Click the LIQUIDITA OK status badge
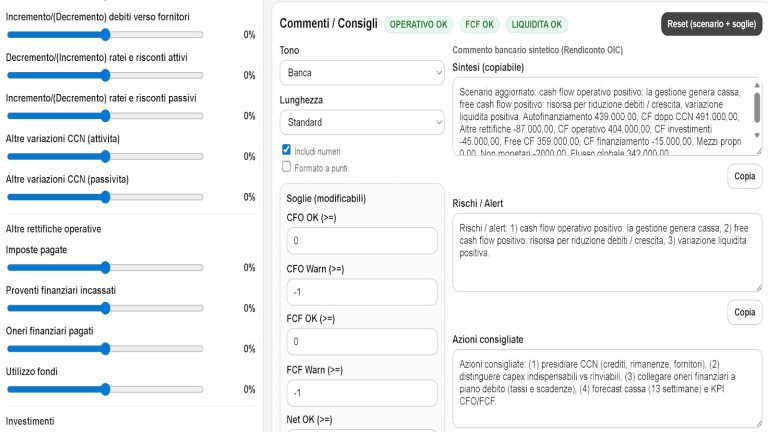 [537, 24]
